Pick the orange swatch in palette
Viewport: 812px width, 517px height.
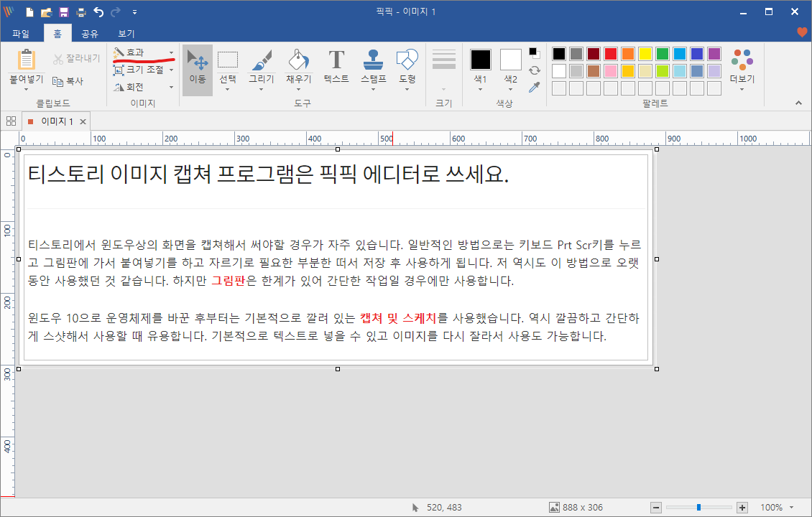tap(627, 54)
